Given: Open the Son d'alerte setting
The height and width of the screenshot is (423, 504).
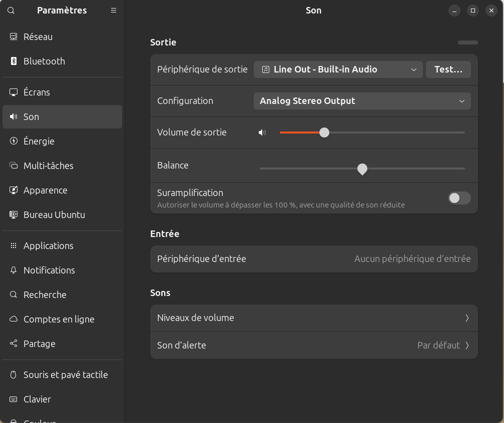Looking at the screenshot, I should (314, 345).
